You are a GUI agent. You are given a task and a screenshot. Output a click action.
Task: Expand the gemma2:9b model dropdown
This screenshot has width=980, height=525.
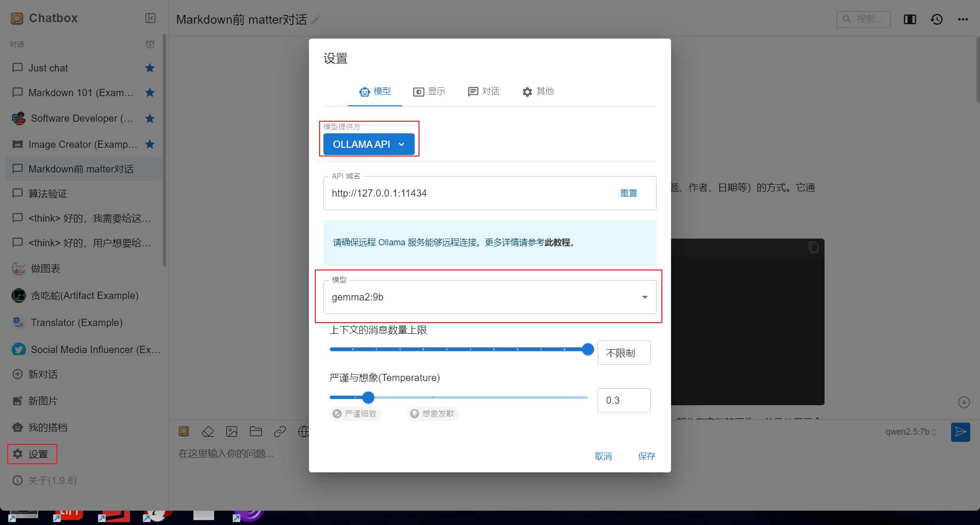click(x=490, y=297)
